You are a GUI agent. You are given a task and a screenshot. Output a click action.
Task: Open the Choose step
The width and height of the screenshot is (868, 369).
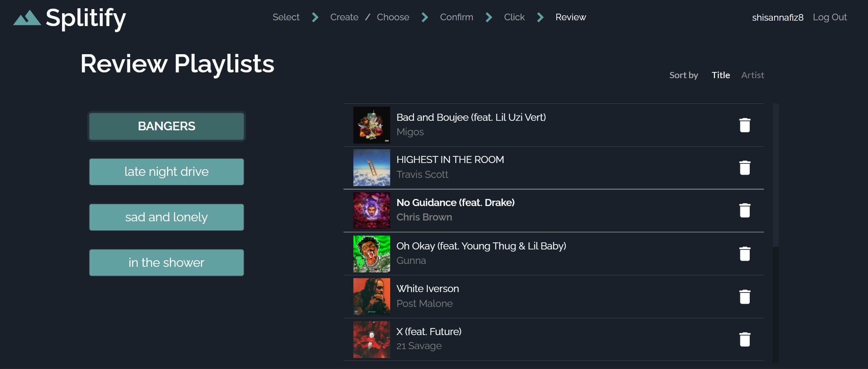[x=393, y=17]
